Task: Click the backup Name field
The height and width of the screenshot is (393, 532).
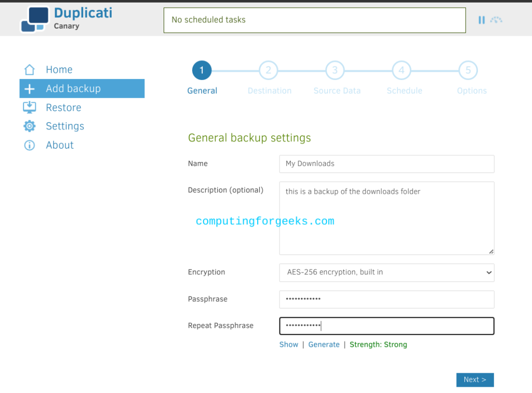Action: pyautogui.click(x=387, y=164)
